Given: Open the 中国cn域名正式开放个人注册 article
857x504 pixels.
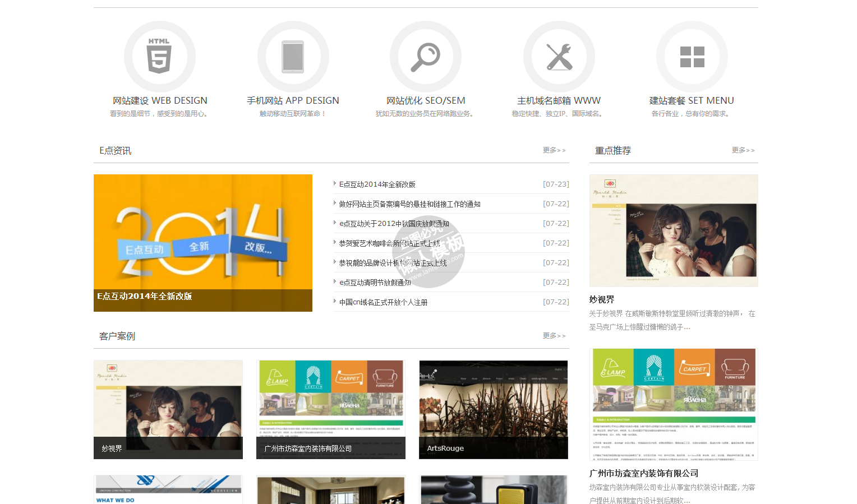Looking at the screenshot, I should (383, 302).
